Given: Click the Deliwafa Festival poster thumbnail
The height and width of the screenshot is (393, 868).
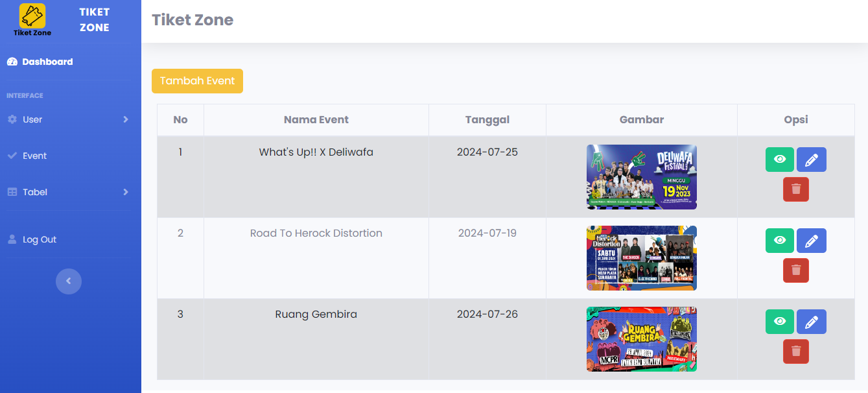Looking at the screenshot, I should pyautogui.click(x=641, y=177).
